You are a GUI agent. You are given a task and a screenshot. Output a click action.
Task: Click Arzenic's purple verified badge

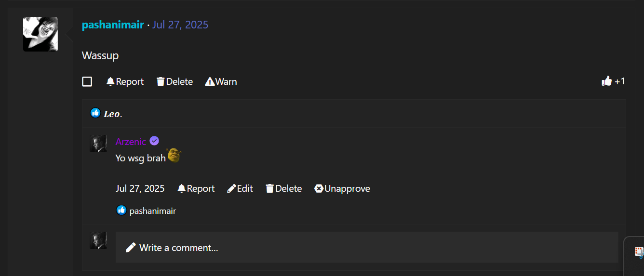(x=154, y=141)
